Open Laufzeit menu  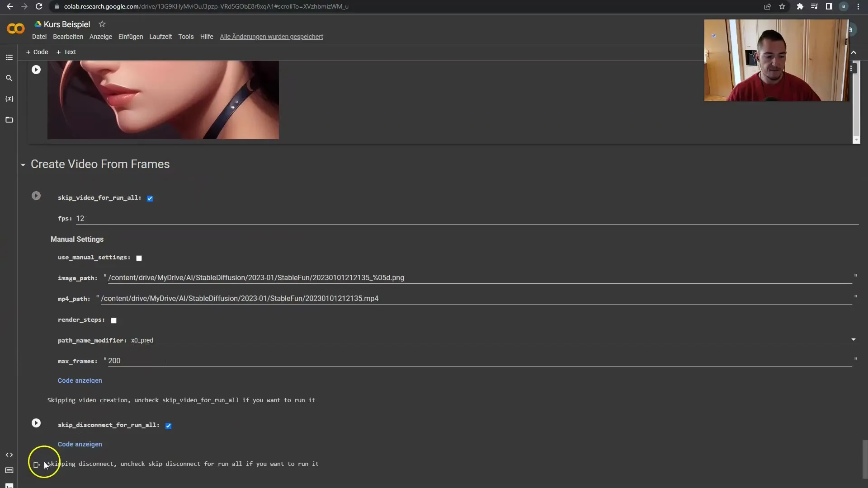tap(161, 36)
